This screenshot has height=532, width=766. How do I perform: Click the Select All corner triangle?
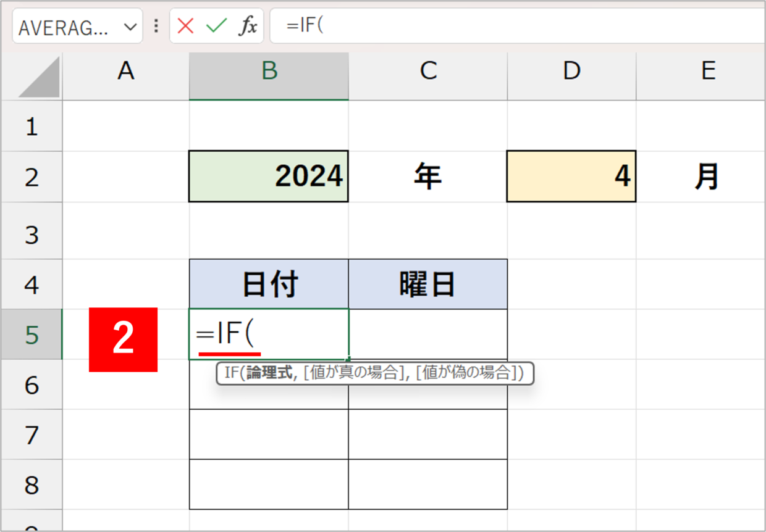click(40, 77)
